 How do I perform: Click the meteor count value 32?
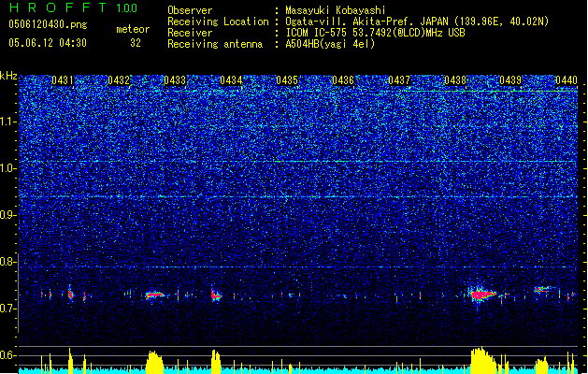coord(136,43)
